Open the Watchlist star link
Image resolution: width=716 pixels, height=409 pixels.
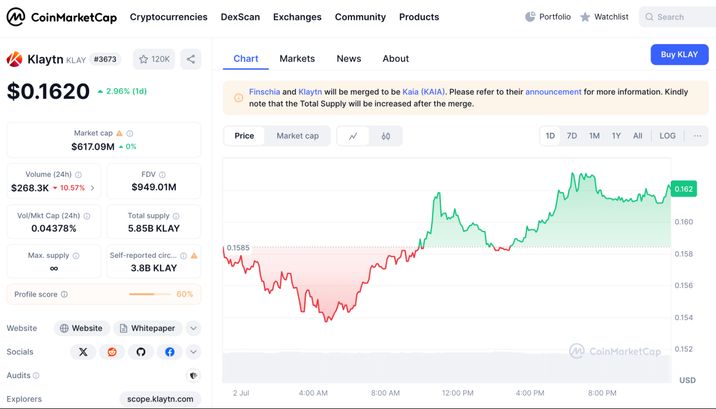[604, 17]
